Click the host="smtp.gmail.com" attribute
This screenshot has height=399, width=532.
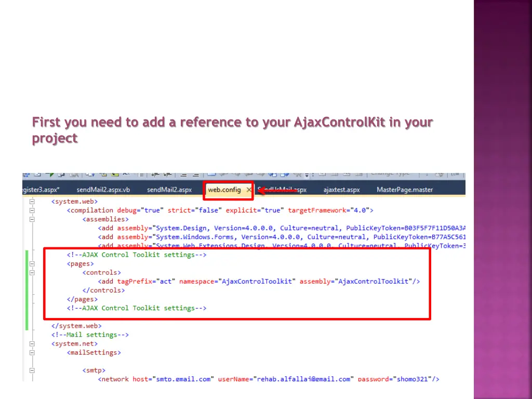point(173,379)
